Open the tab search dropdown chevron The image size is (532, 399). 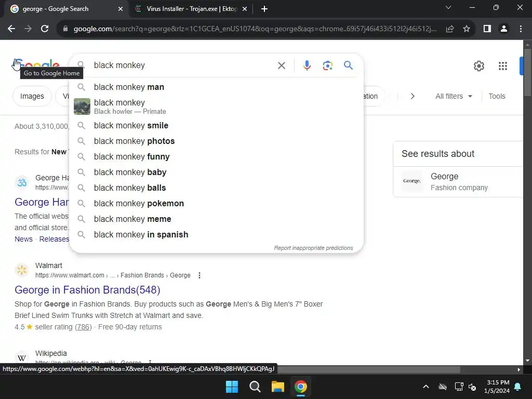(x=448, y=7)
